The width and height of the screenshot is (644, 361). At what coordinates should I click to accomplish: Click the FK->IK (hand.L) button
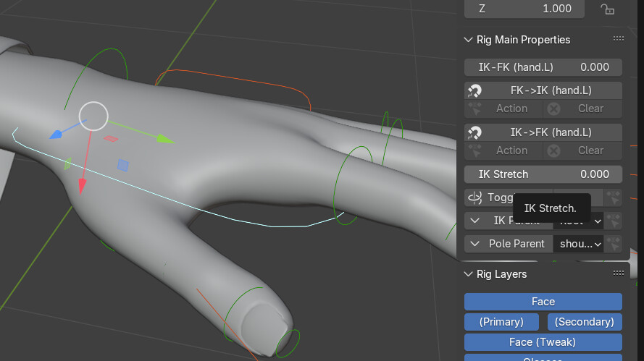coord(543,90)
